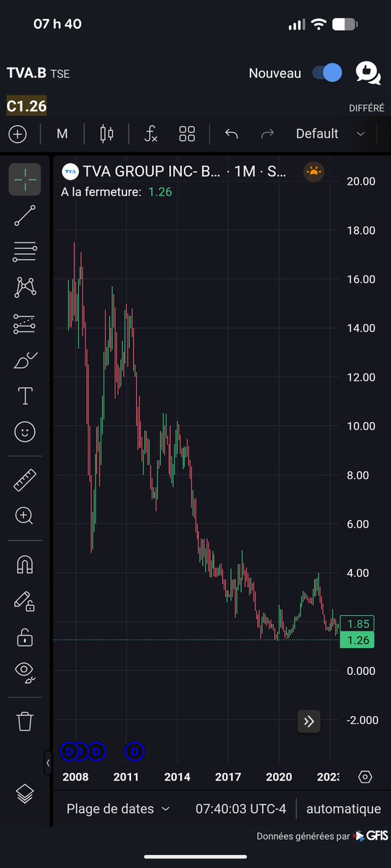Image resolution: width=391 pixels, height=868 pixels.
Task: Change chart type candlestick icon
Action: click(x=106, y=134)
